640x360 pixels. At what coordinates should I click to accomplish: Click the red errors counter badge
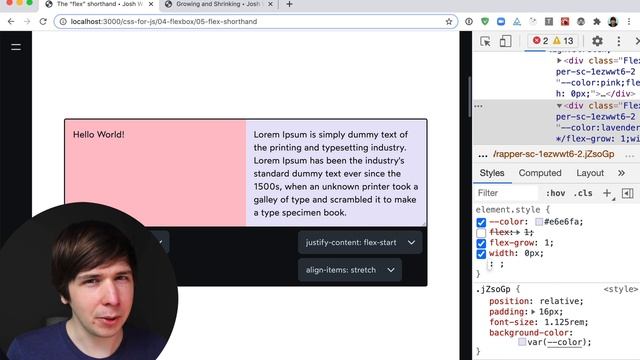click(x=540, y=41)
